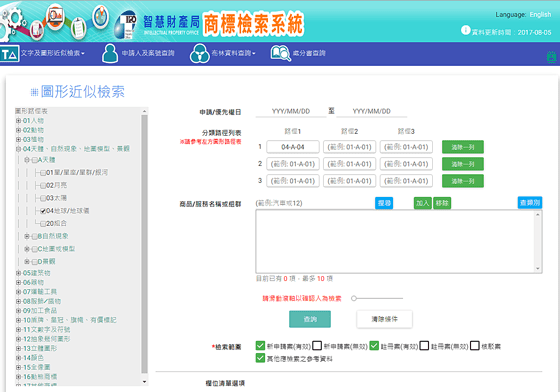Viewport: 560px width, 392px height.
Task: Click the figure path tree scrollbar
Action: click(144, 245)
